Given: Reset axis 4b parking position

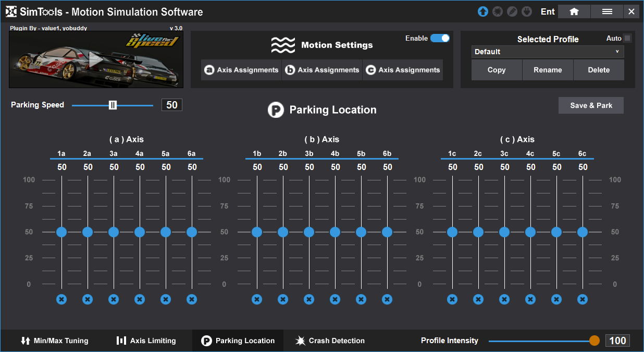Looking at the screenshot, I should pyautogui.click(x=335, y=299).
